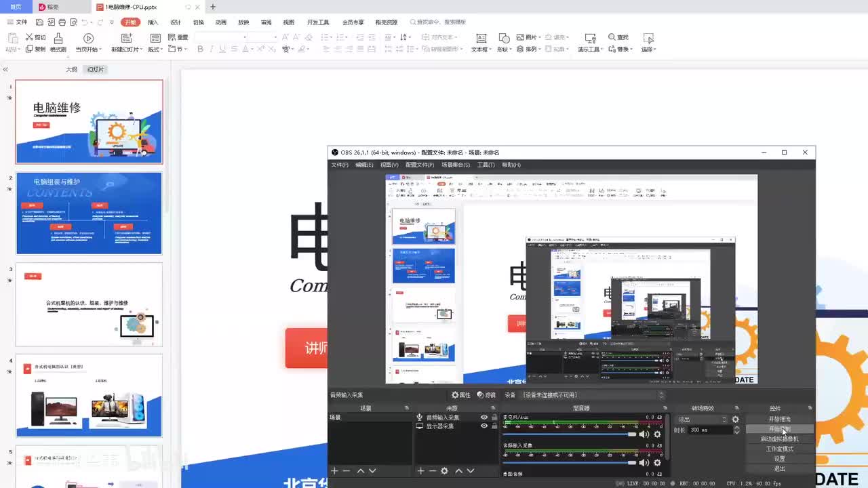The image size is (868, 488).
Task: Click 启动虚拟摄像机 virtual camera button
Action: (779, 439)
